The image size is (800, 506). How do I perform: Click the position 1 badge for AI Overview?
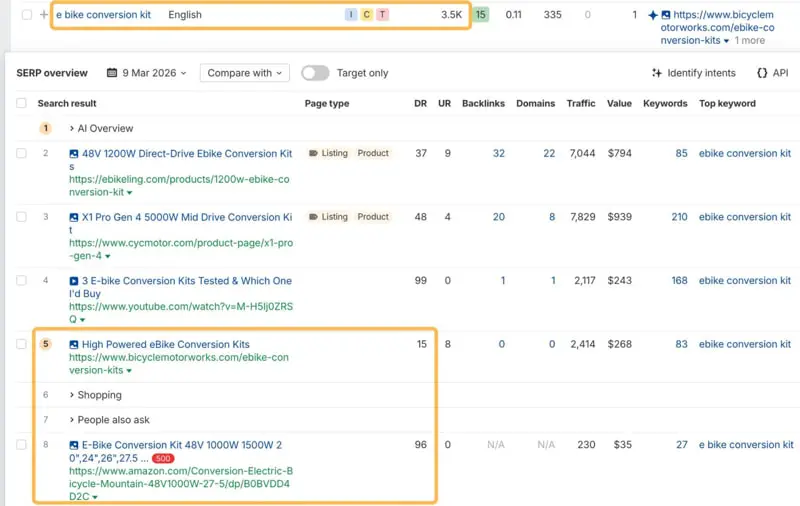coord(45,128)
